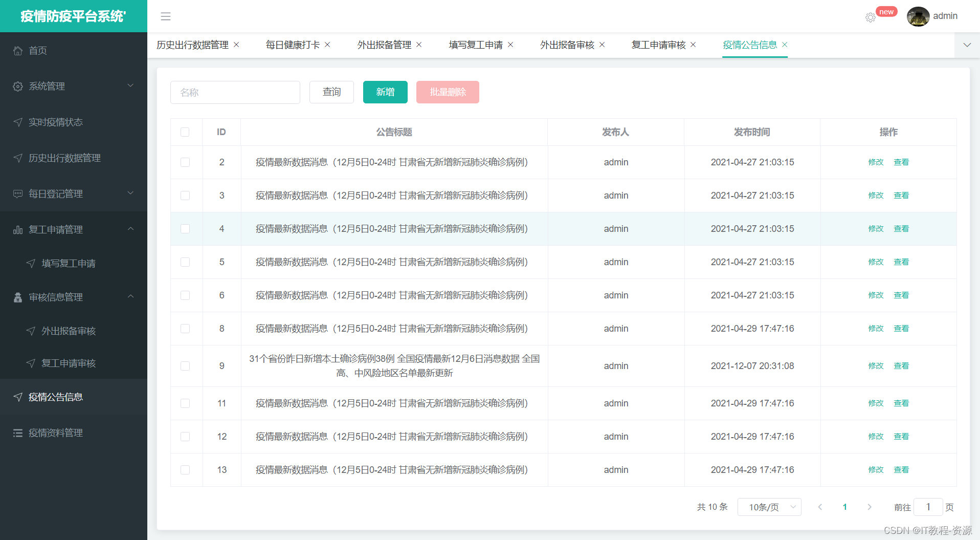Click the admin avatar image
980x540 pixels.
coord(918,16)
